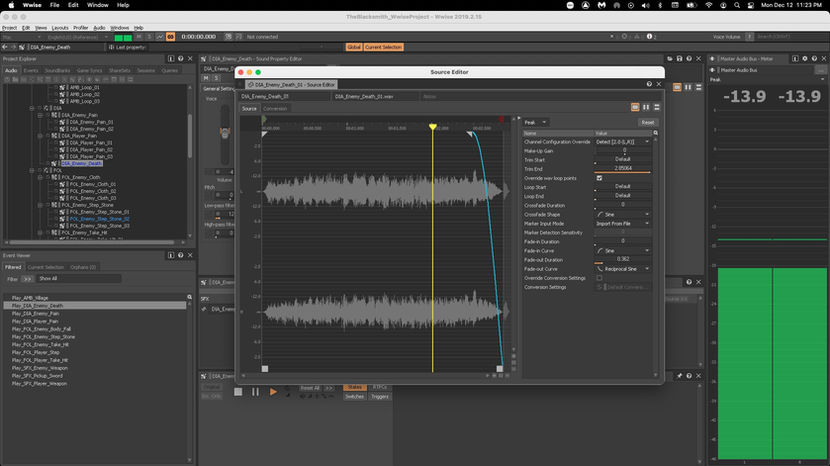Image resolution: width=830 pixels, height=466 pixels.
Task: Toggle Override wav loop points checkbox
Action: 599,178
